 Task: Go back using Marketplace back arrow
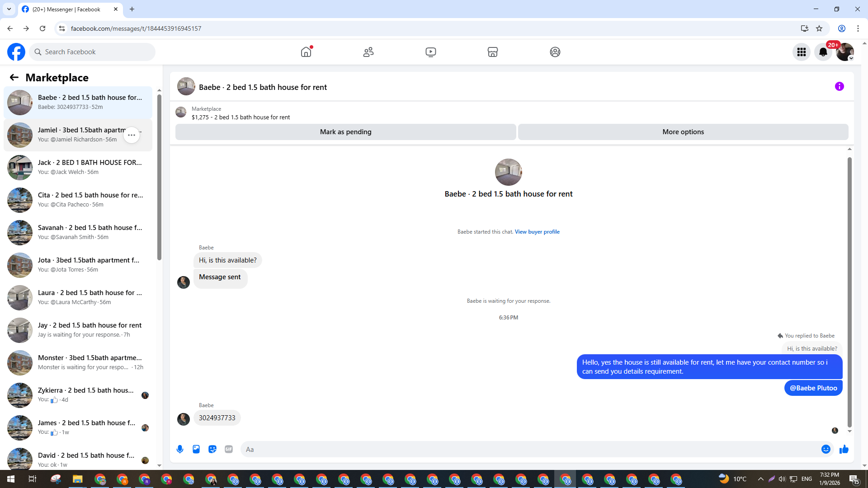coord(14,78)
